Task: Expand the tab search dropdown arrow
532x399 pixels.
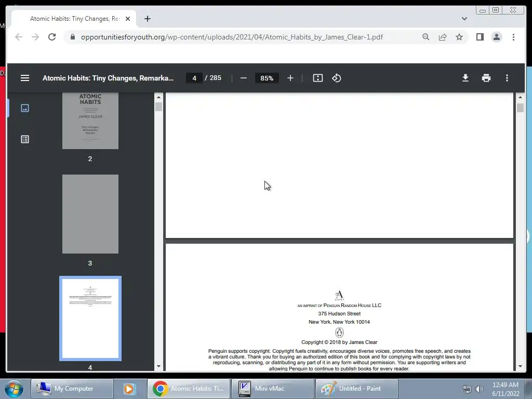Action: click(x=464, y=19)
